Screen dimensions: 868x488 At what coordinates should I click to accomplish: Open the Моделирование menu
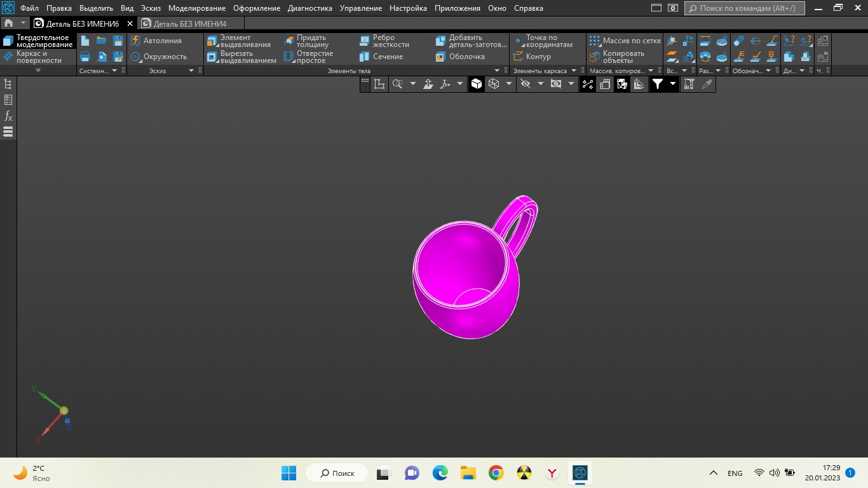196,8
